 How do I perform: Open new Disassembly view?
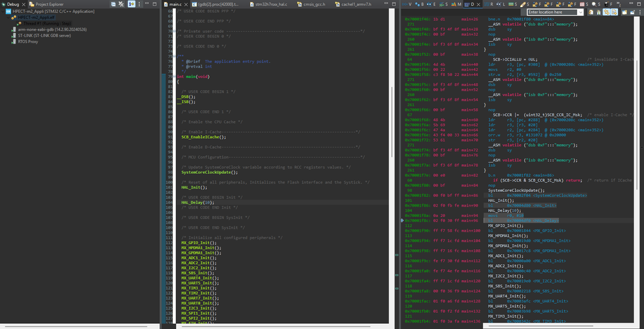pyautogui.click(x=624, y=12)
